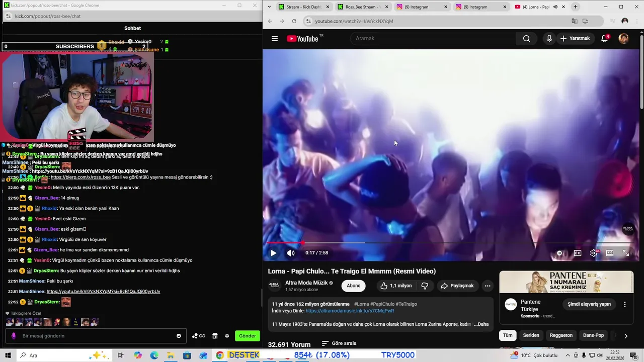Expand the description with ...Daha
Screen dimensions: 644x362
pyautogui.click(x=481, y=324)
